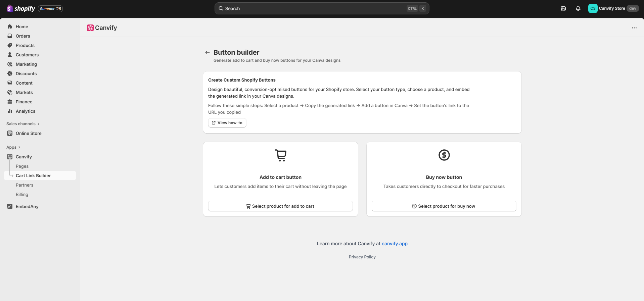Click the Home icon in sidebar
This screenshot has width=644, height=301.
10,27
